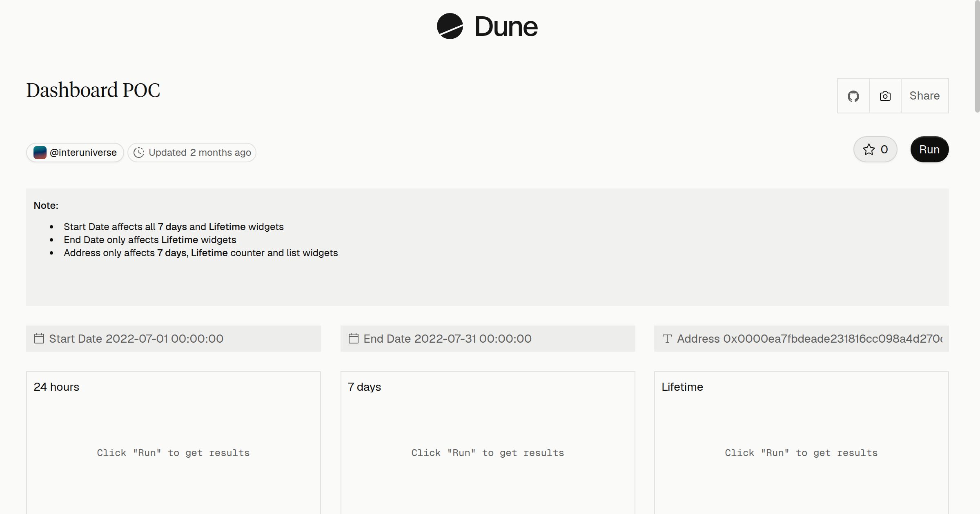
Task: Star this dashboard
Action: point(875,149)
